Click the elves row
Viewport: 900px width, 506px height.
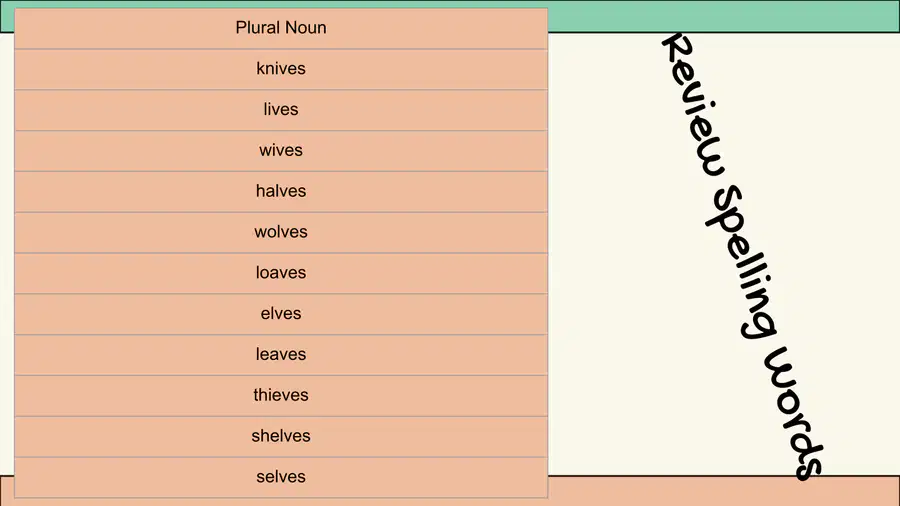coord(281,314)
